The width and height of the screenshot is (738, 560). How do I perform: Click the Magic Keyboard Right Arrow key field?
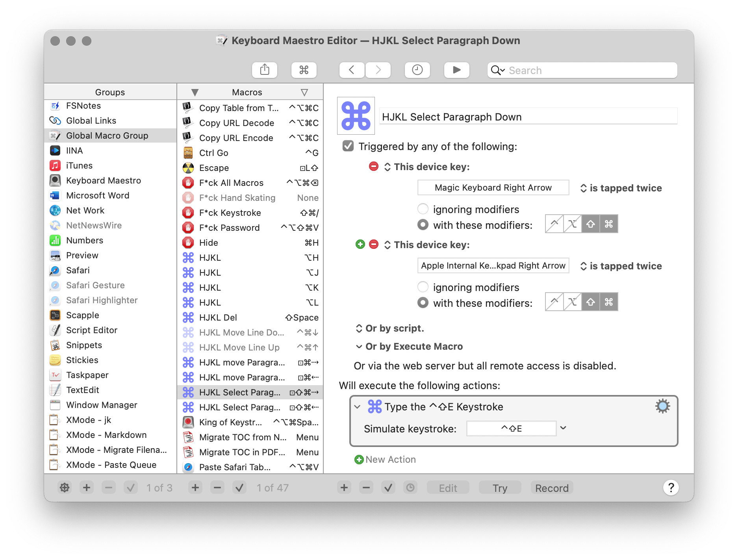point(493,187)
